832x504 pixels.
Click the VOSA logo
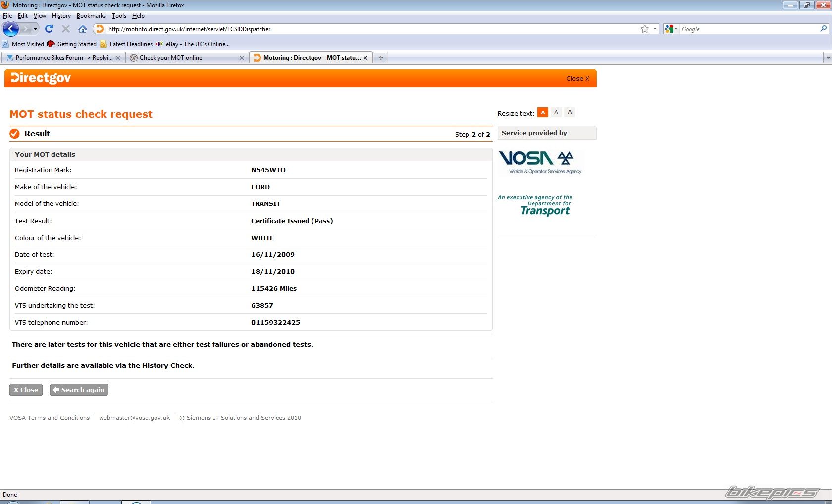(x=540, y=162)
